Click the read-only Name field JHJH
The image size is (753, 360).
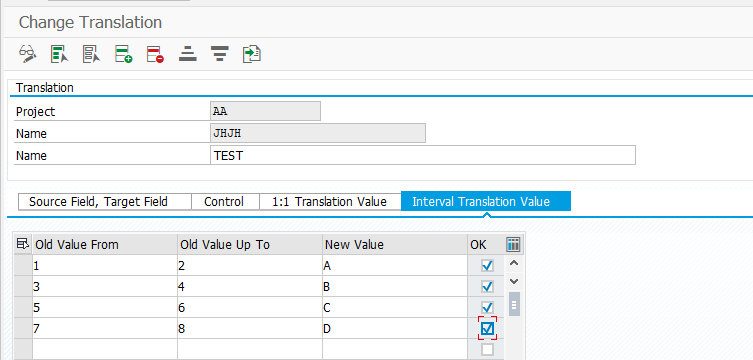[317, 133]
